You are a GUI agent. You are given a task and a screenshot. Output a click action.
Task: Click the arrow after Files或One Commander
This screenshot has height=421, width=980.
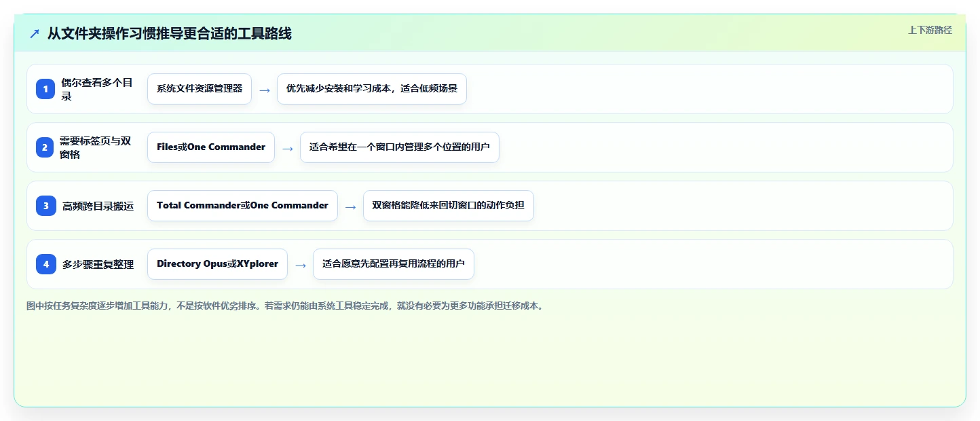click(288, 148)
